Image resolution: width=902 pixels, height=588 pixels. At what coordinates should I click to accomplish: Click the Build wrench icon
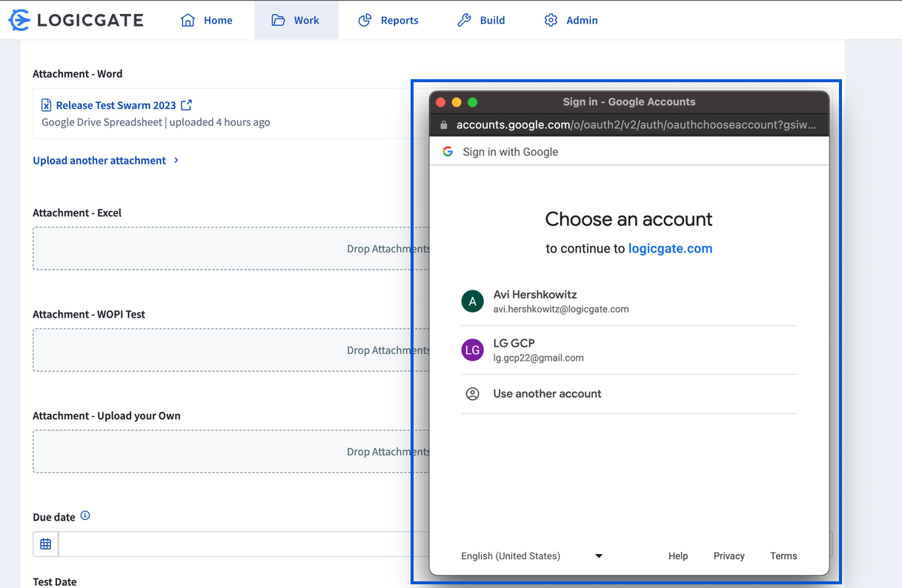tap(464, 20)
